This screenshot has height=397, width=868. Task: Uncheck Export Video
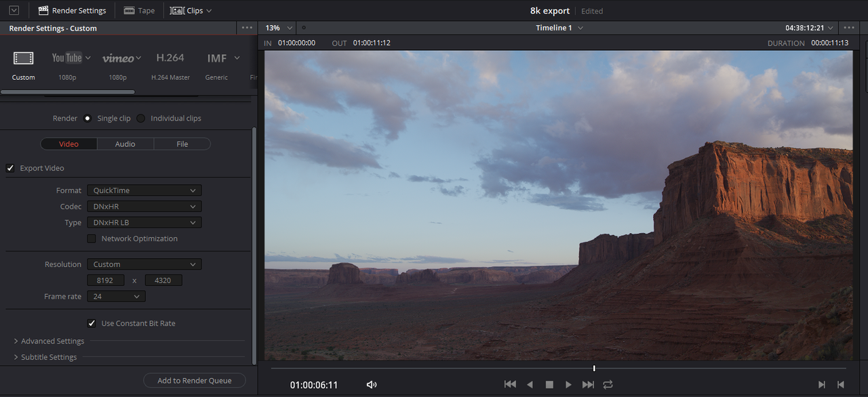[x=10, y=168]
